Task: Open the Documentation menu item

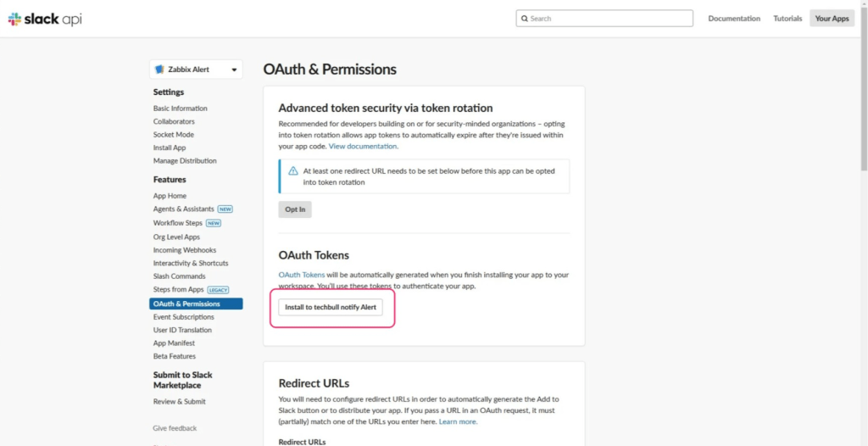Action: point(734,19)
